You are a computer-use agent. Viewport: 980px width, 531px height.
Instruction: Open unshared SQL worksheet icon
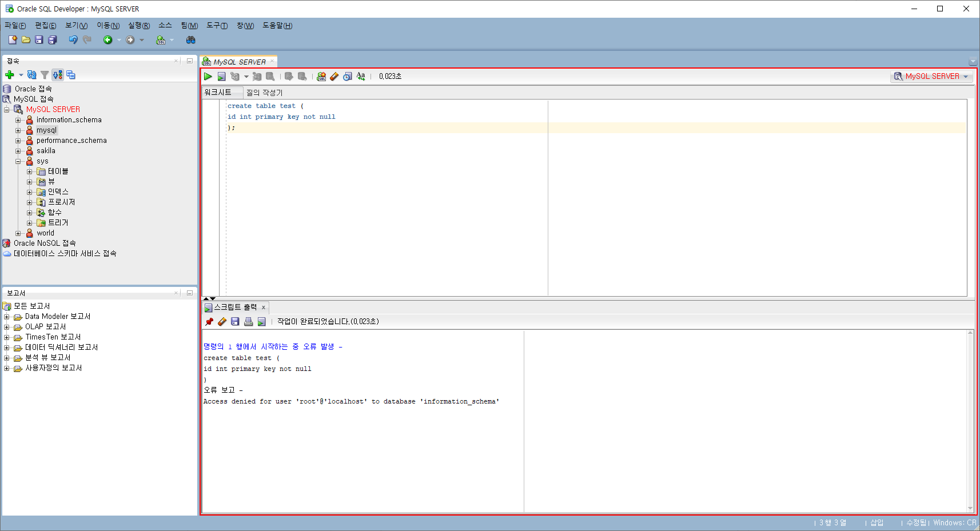(x=321, y=77)
